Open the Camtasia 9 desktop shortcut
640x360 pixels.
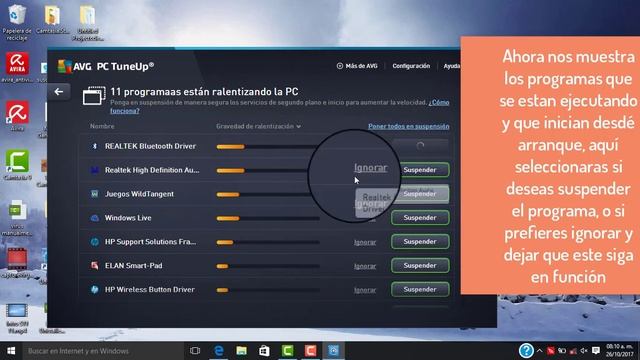click(x=17, y=165)
